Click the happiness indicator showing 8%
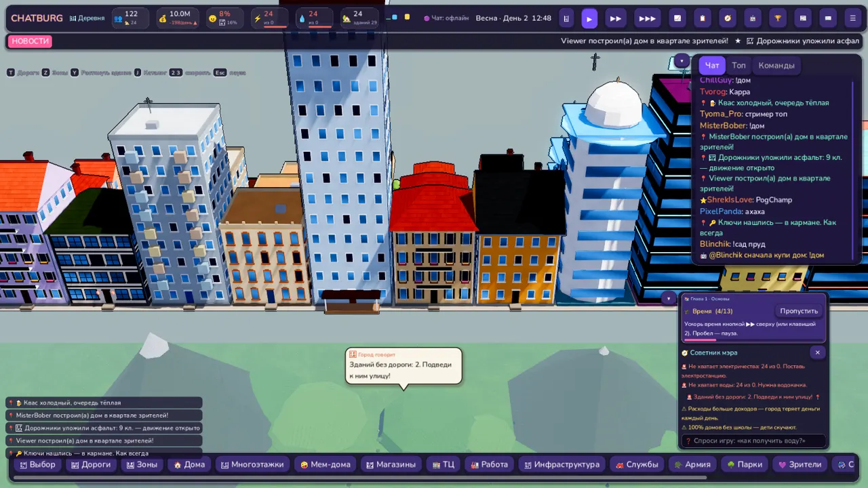The image size is (868, 488). (224, 18)
